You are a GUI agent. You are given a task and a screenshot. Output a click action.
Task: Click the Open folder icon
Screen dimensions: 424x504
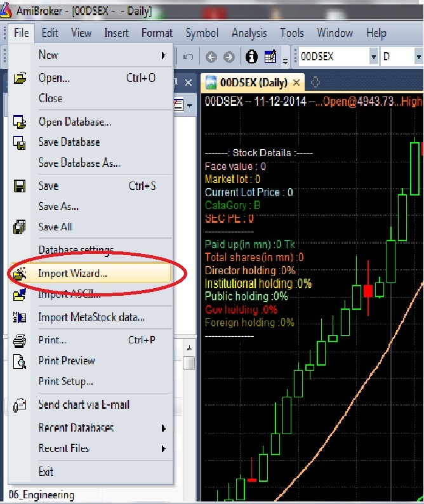pyautogui.click(x=20, y=78)
